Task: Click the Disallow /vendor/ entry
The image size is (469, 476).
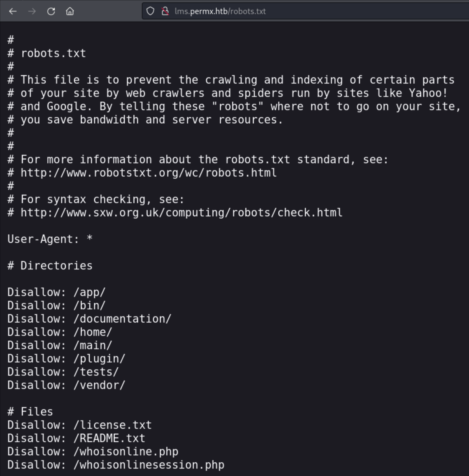Action: [x=66, y=385]
